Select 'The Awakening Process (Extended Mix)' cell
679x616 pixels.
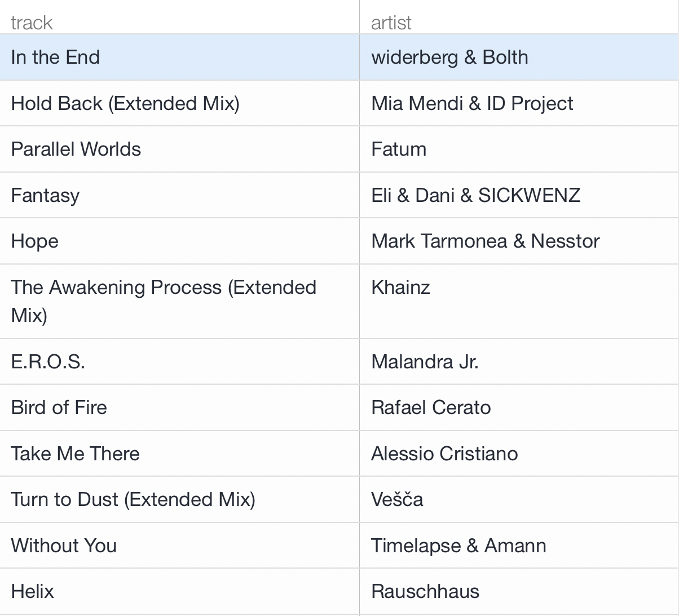(x=164, y=301)
